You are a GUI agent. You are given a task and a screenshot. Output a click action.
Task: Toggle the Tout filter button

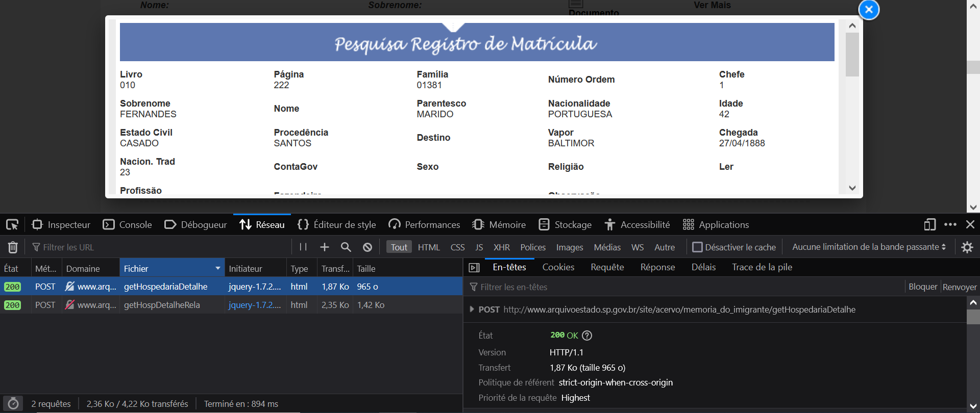point(399,247)
